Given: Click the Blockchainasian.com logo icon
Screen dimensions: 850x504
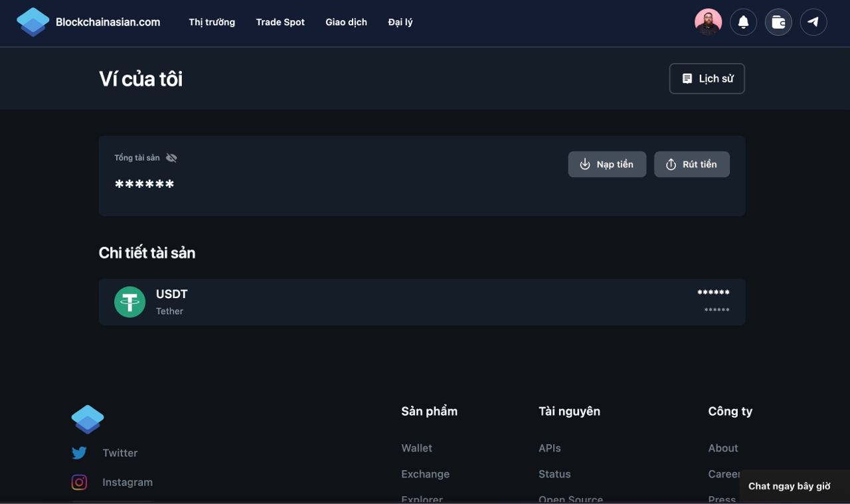Looking at the screenshot, I should coord(33,22).
